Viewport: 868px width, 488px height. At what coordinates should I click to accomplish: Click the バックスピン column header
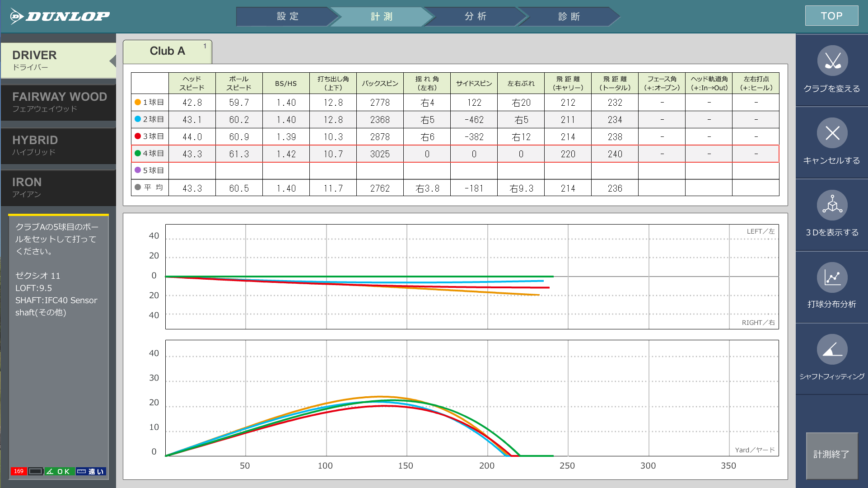click(x=380, y=83)
